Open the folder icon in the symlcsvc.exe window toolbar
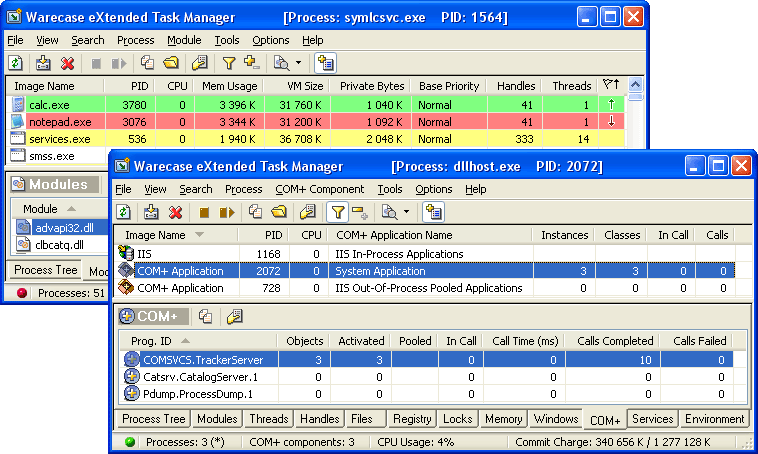 tap(171, 63)
